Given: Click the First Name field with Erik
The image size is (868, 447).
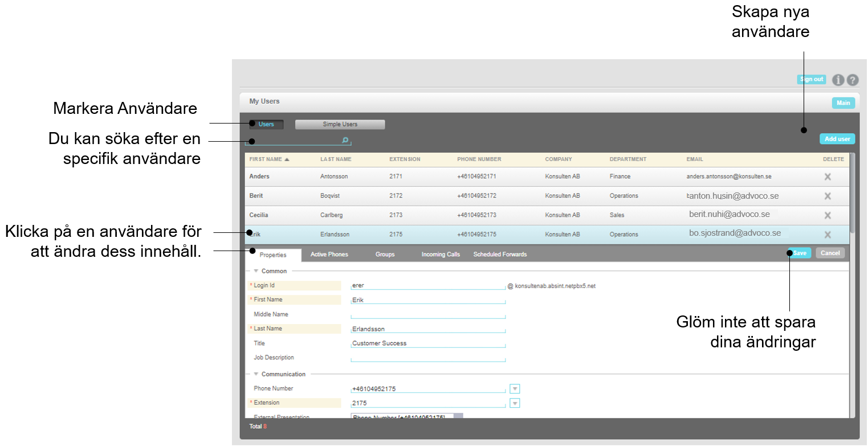Looking at the screenshot, I should pyautogui.click(x=428, y=300).
